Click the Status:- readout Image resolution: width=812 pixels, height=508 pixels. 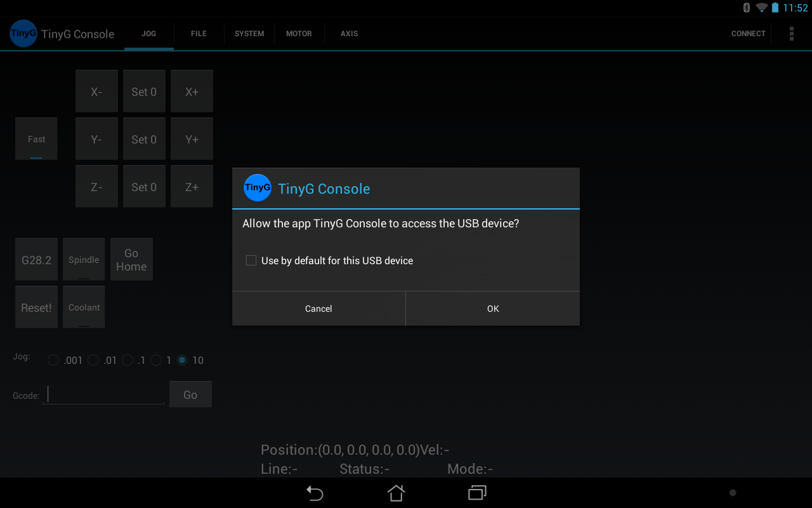coord(364,469)
